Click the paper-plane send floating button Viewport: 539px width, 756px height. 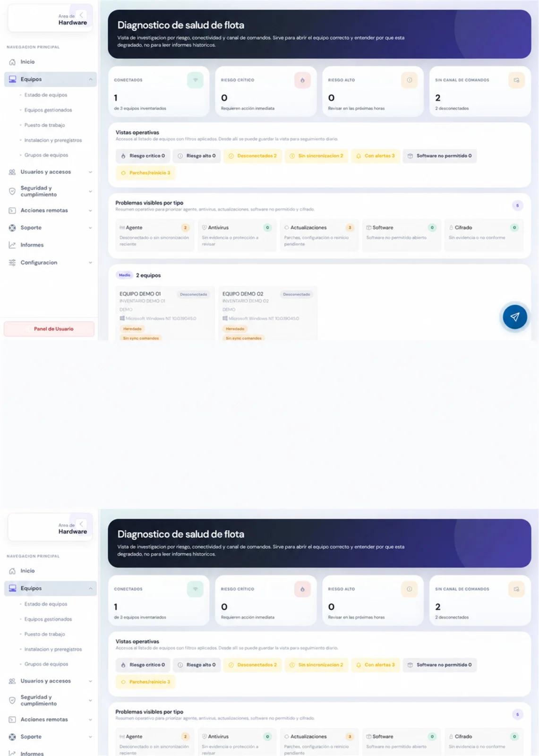[514, 317]
